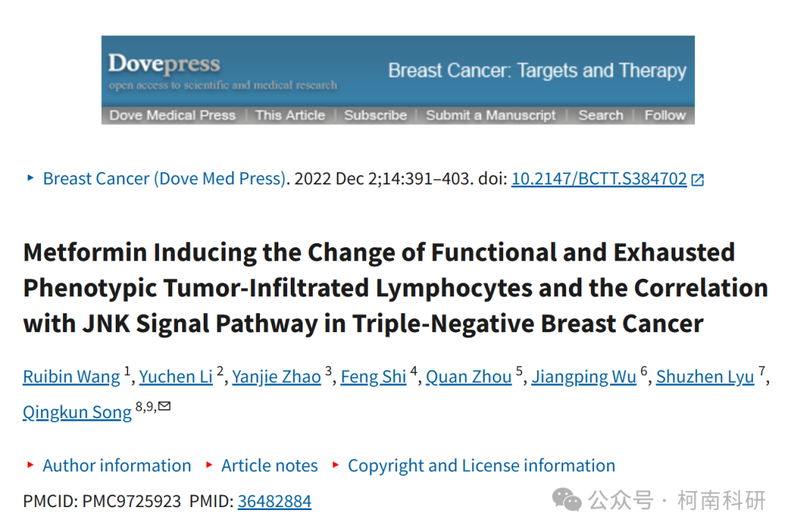Expand Copyright and License information
The image size is (791, 532).
pyautogui.click(x=481, y=465)
